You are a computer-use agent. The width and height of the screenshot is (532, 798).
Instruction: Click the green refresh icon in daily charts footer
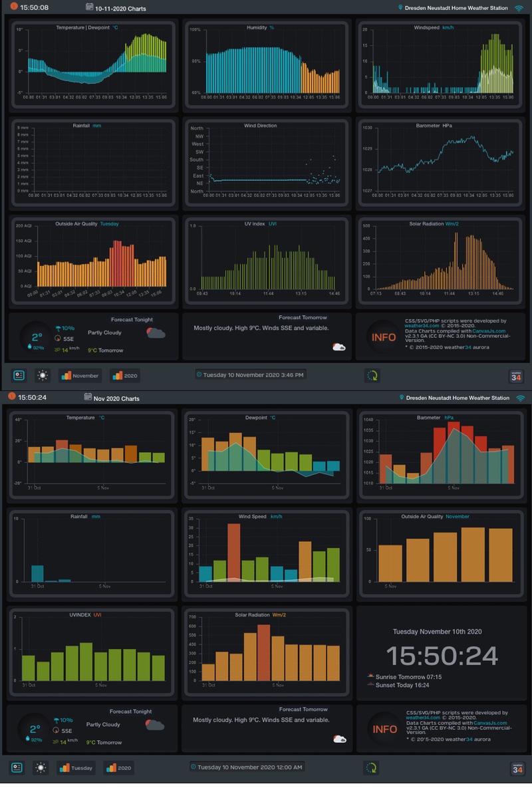pos(372,376)
